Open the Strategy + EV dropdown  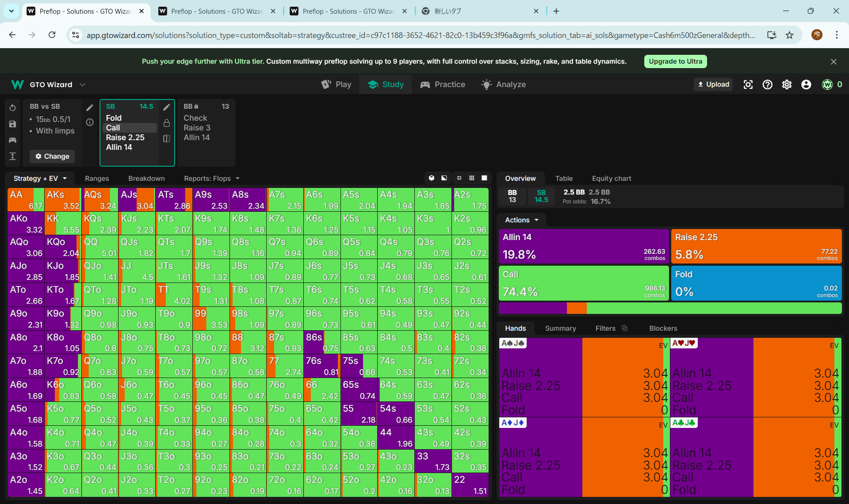[40, 178]
